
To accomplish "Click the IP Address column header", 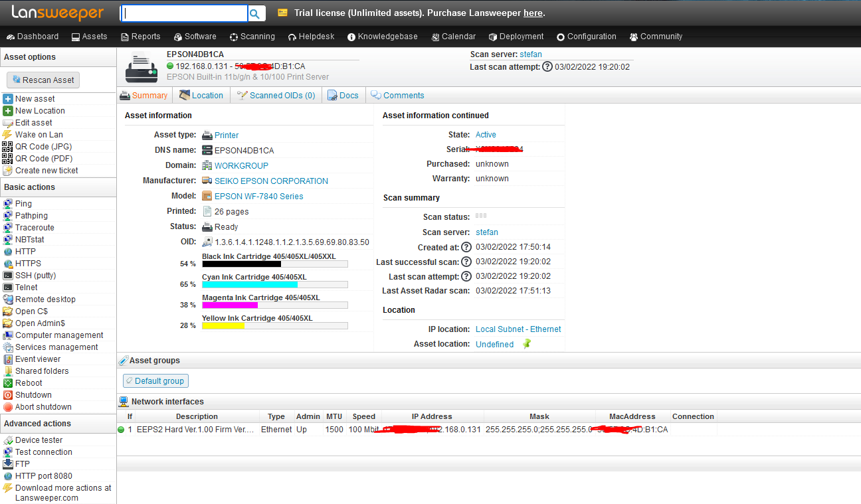I will (432, 416).
